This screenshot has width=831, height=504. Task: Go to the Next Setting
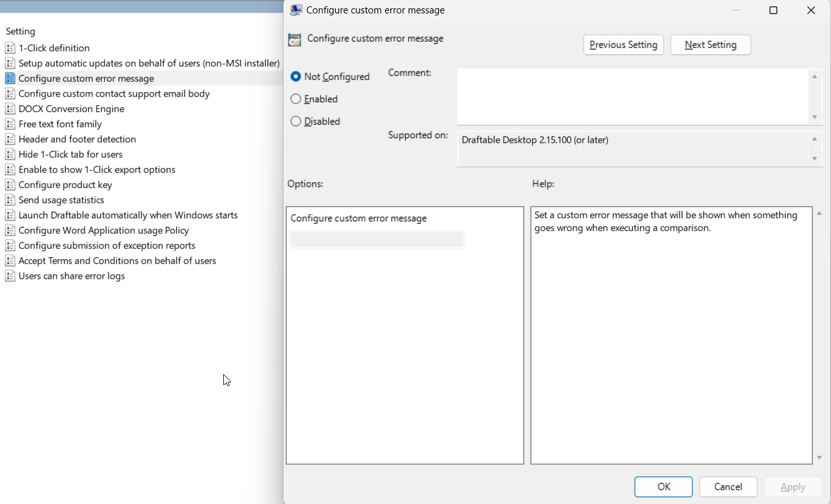click(710, 45)
